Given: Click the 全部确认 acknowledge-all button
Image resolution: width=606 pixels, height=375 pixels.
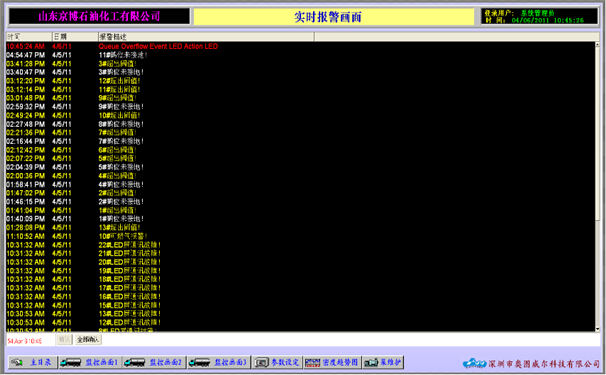Looking at the screenshot, I should coord(88,339).
